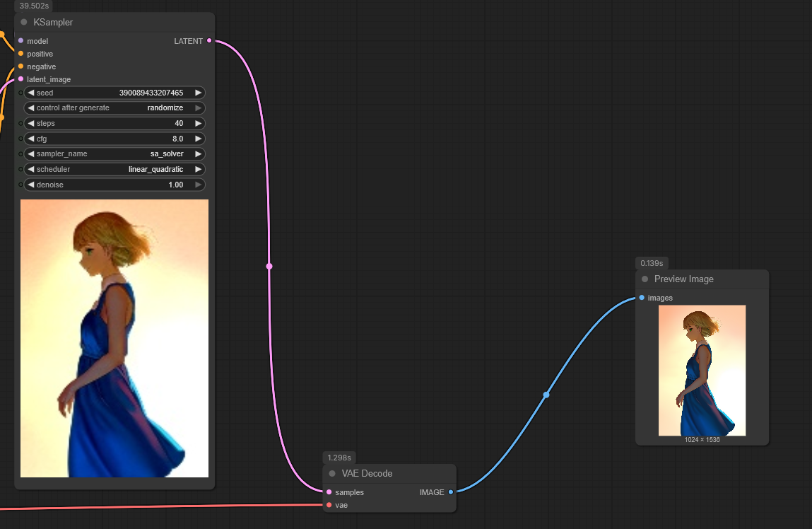
Task: Click the vae input label
Action: coord(341,505)
